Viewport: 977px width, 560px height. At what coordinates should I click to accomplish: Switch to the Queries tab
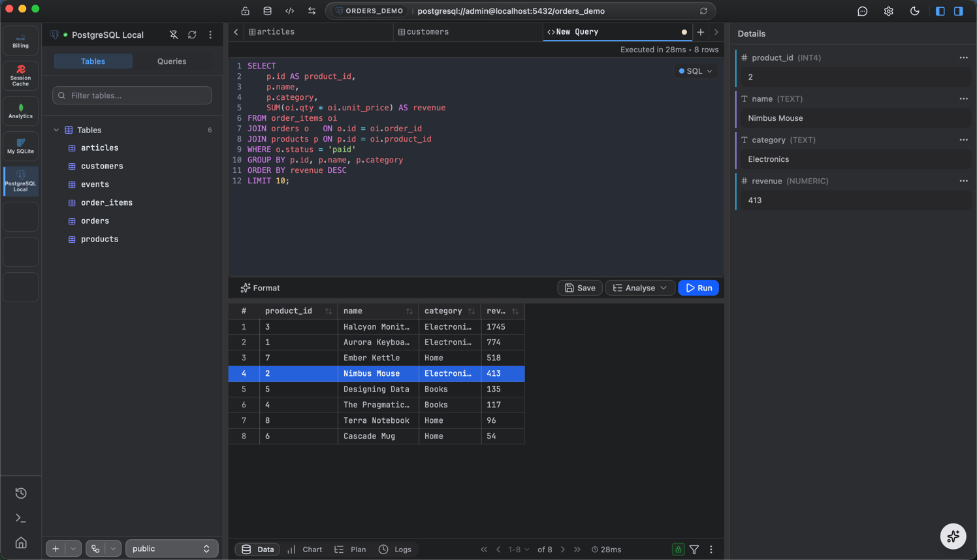pyautogui.click(x=172, y=61)
